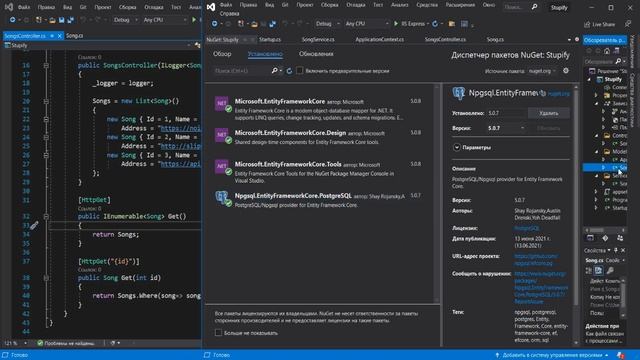This screenshot has height=360, width=640.
Task: Click the Save icon in left window toolbar
Action: point(61,20)
